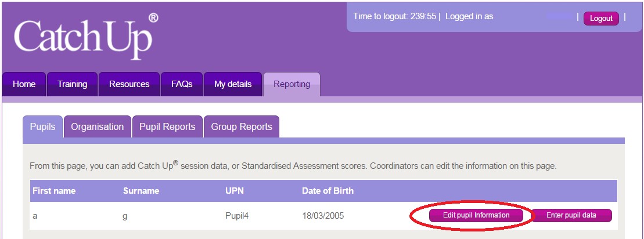The width and height of the screenshot is (644, 239).
Task: Click the Catch Up logo
Action: [86, 36]
